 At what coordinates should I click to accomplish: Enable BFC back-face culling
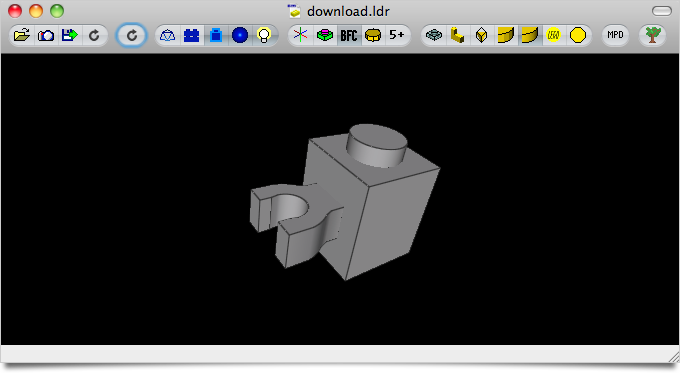pyautogui.click(x=349, y=35)
